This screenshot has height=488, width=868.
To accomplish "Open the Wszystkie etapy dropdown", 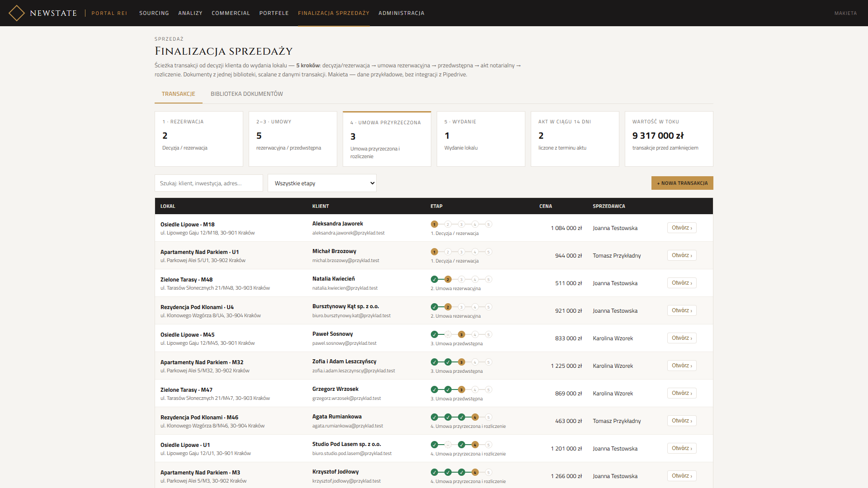I will coord(322,183).
